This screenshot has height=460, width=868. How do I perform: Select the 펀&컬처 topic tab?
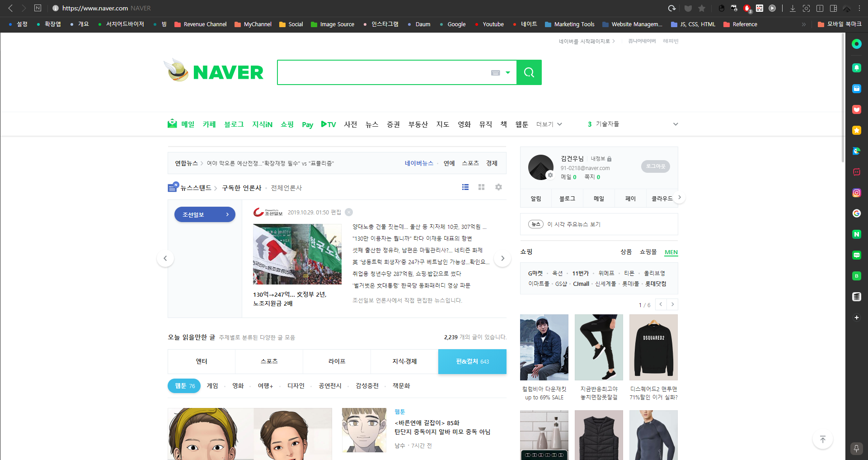click(472, 361)
